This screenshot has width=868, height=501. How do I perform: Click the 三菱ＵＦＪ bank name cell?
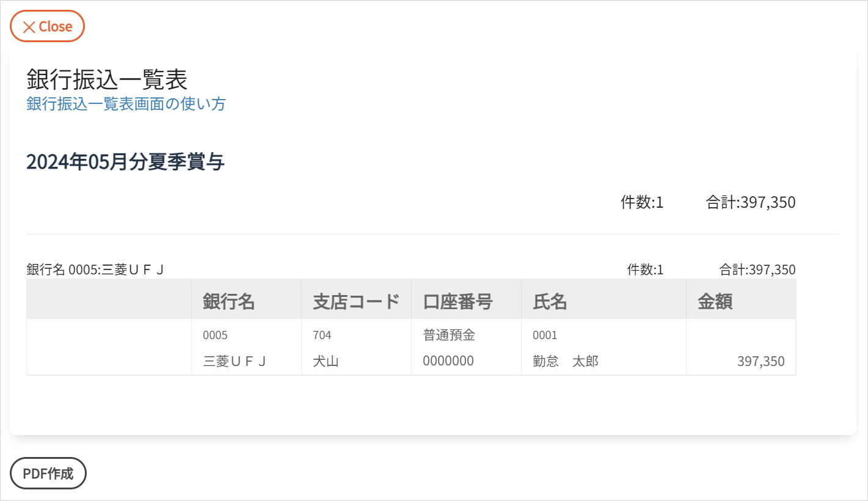pyautogui.click(x=235, y=361)
